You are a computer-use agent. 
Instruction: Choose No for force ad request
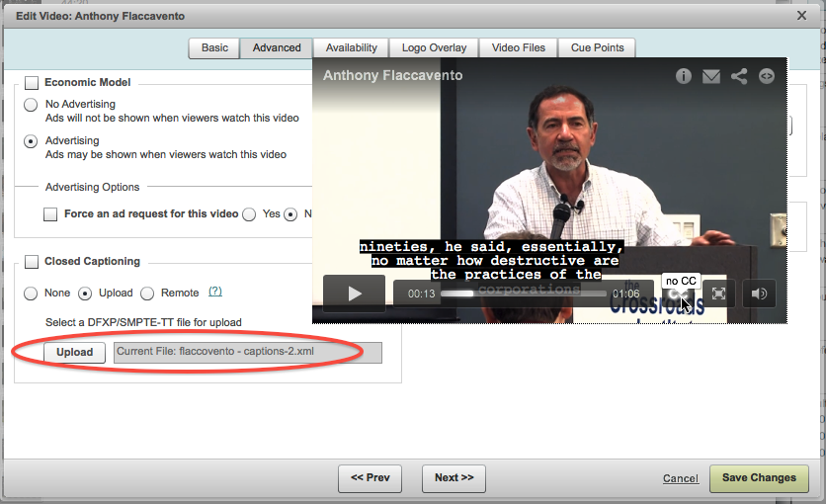290,214
